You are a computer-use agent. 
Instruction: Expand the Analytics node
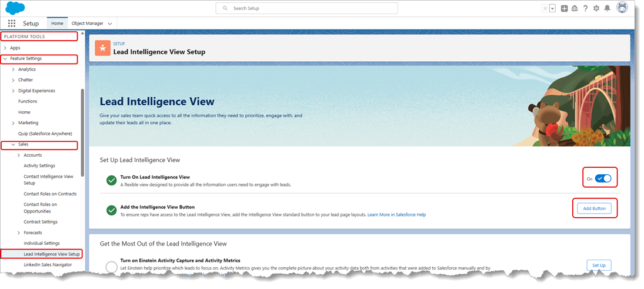(x=13, y=69)
